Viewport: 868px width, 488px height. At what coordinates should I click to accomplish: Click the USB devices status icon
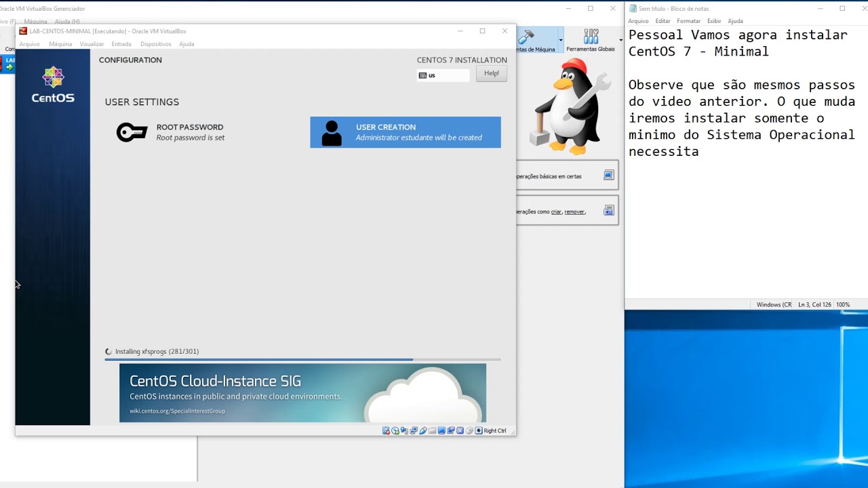(423, 430)
